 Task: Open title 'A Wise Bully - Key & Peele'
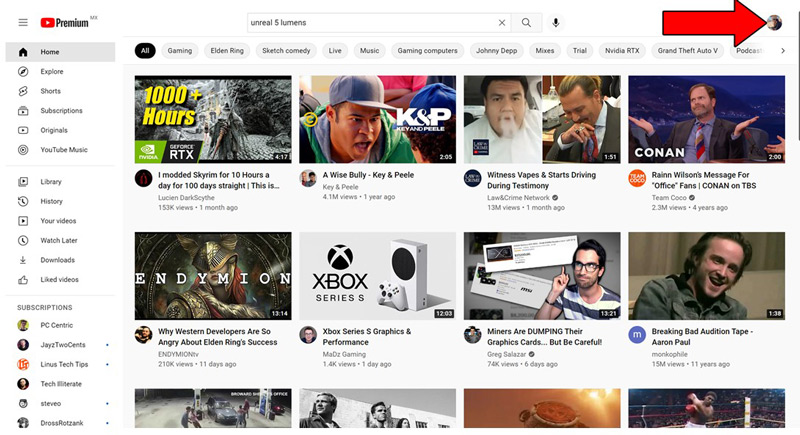[368, 175]
